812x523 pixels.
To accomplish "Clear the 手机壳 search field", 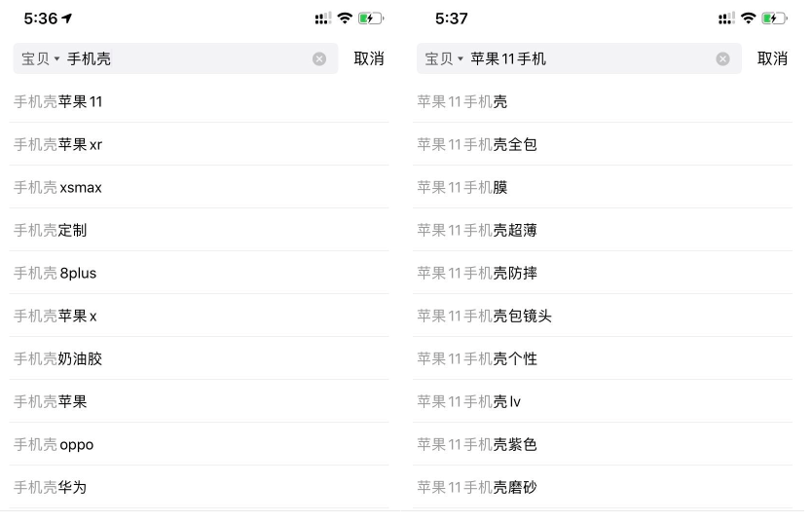I will coord(319,59).
